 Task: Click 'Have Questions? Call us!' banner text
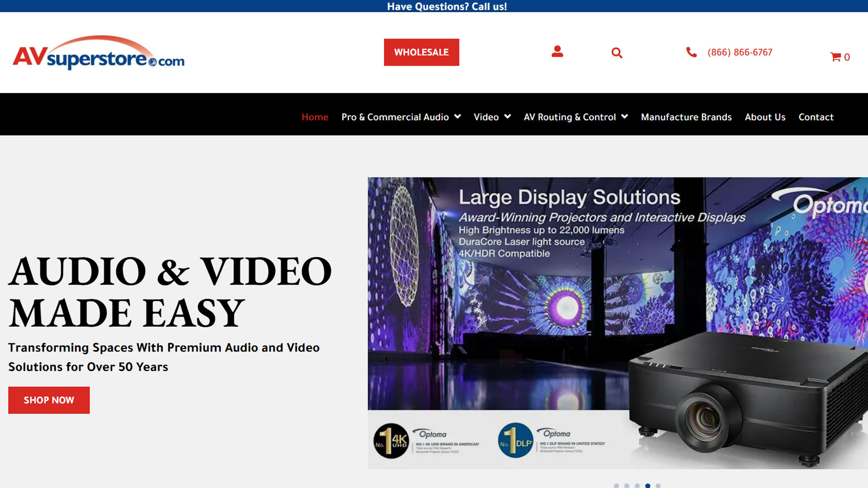pos(447,6)
